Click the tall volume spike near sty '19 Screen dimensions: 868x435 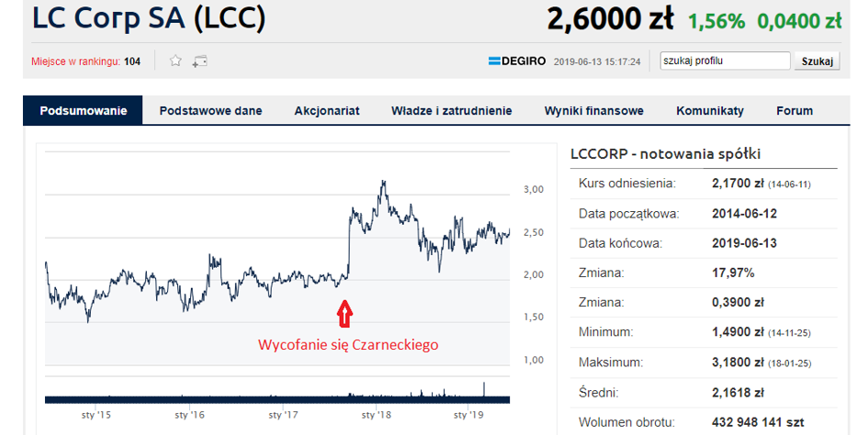[x=483, y=388]
